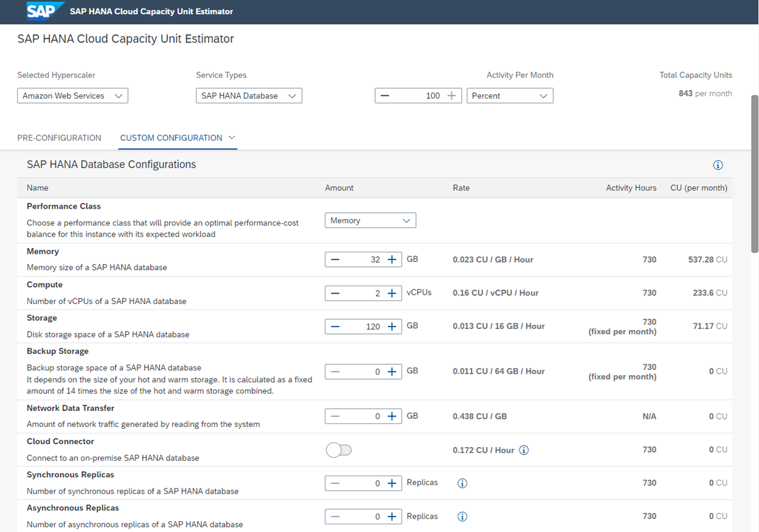
Task: Increase Activity Per Month value
Action: click(452, 96)
